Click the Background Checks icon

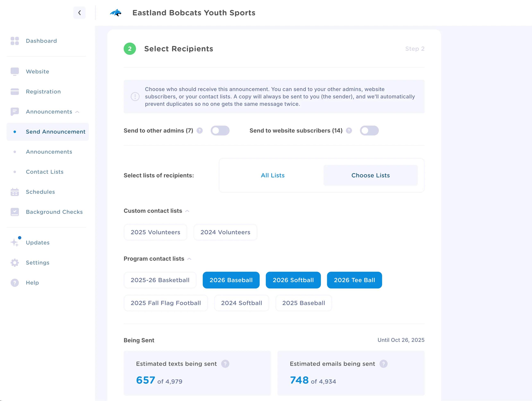click(x=15, y=212)
